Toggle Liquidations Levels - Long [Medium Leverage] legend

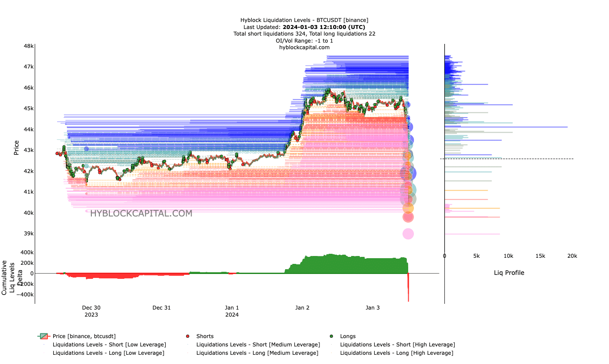coord(257,353)
